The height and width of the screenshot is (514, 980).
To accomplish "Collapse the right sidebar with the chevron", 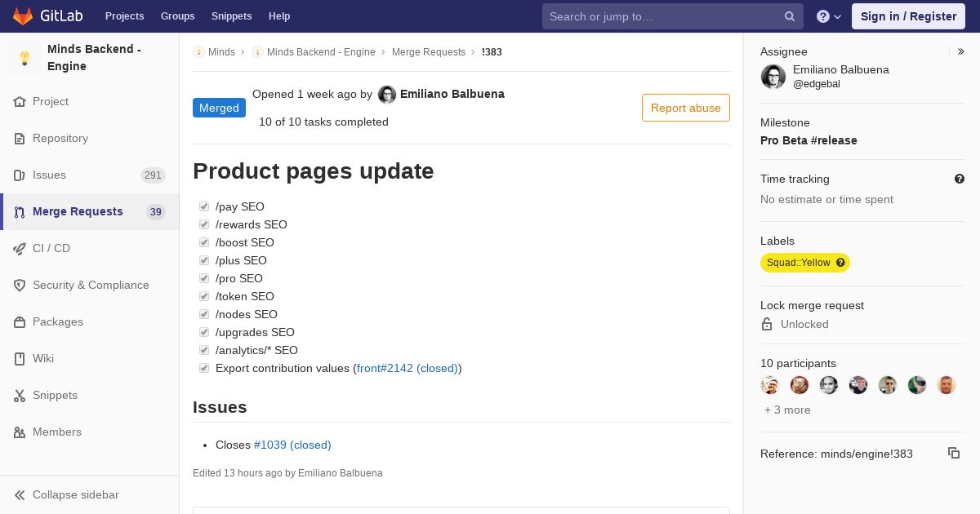I will click(x=961, y=51).
